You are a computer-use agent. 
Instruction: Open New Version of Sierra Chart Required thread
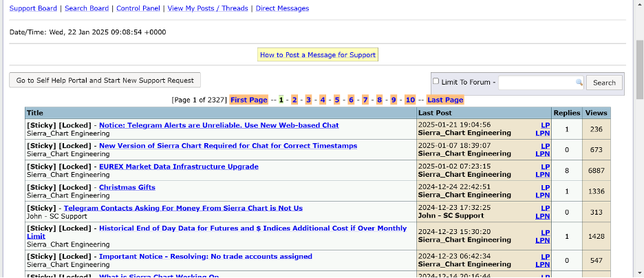click(228, 146)
